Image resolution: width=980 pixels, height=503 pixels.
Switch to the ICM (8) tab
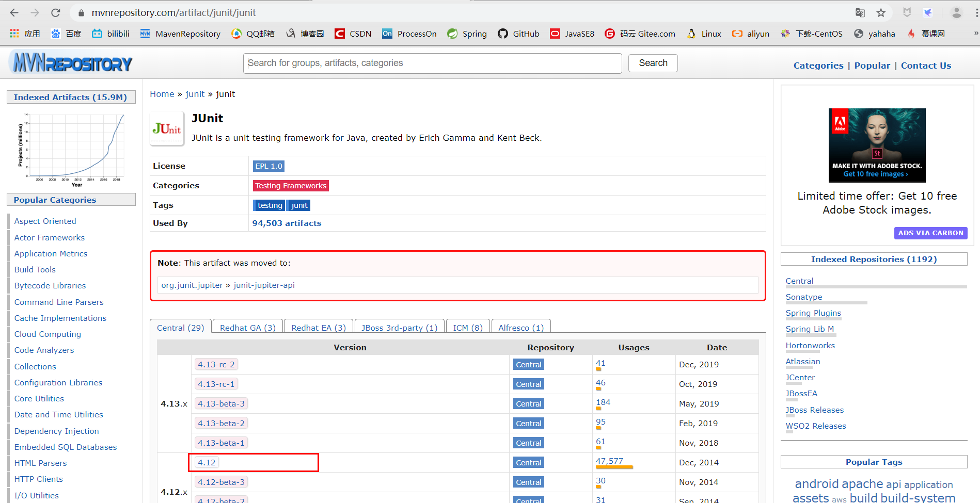coord(468,328)
